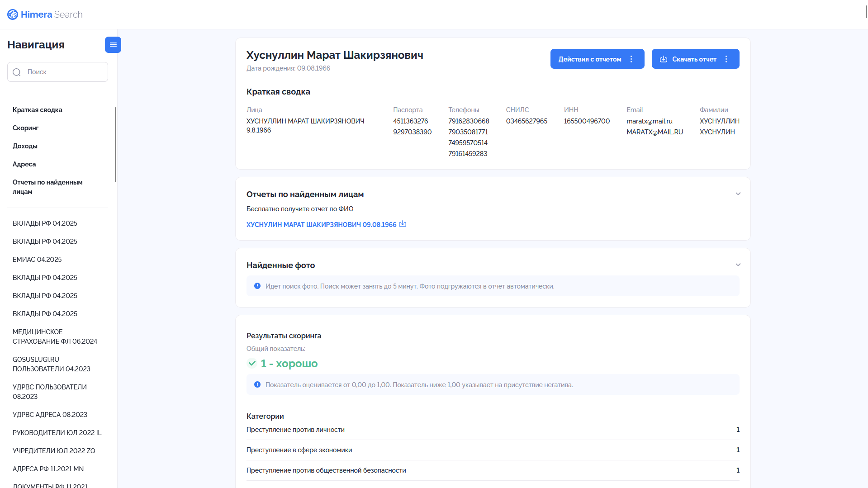Open the three-dot menu on Скачать отчет
The width and height of the screenshot is (868, 488).
pyautogui.click(x=726, y=59)
